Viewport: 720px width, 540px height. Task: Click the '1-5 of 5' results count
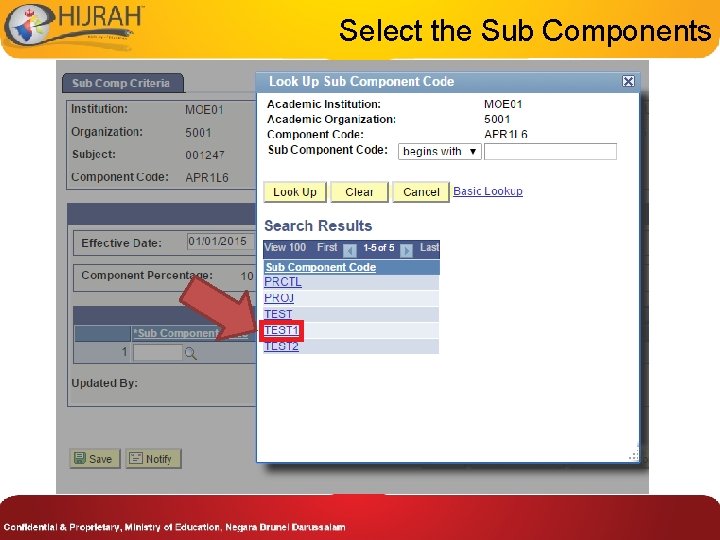[x=379, y=248]
